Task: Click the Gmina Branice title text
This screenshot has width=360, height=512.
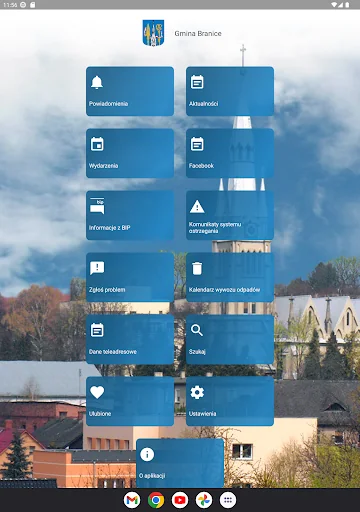Action: pos(198,33)
